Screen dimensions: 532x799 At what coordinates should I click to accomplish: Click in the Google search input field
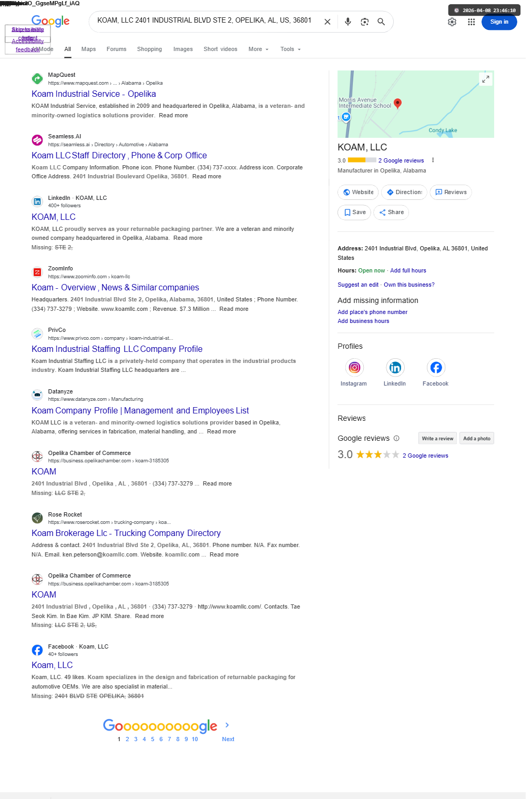(205, 21)
